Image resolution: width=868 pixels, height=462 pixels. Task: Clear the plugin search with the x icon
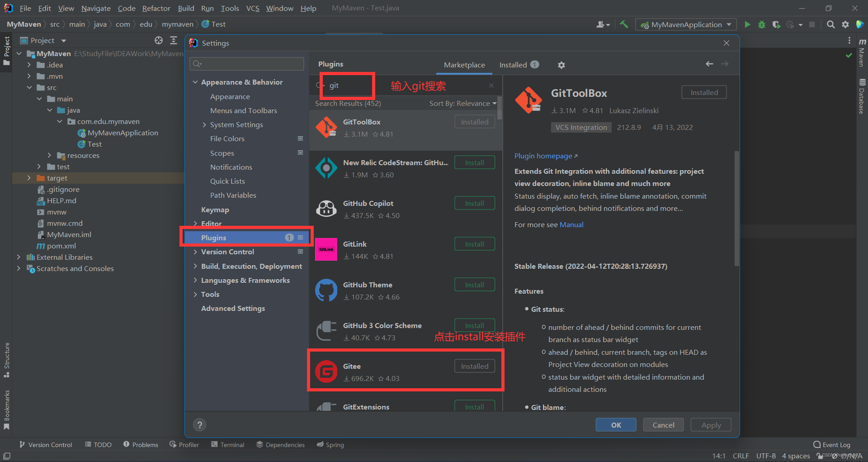pyautogui.click(x=491, y=86)
